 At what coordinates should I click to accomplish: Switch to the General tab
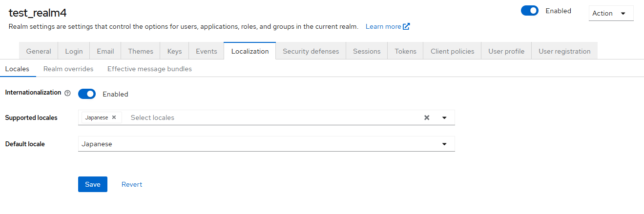[x=39, y=51]
